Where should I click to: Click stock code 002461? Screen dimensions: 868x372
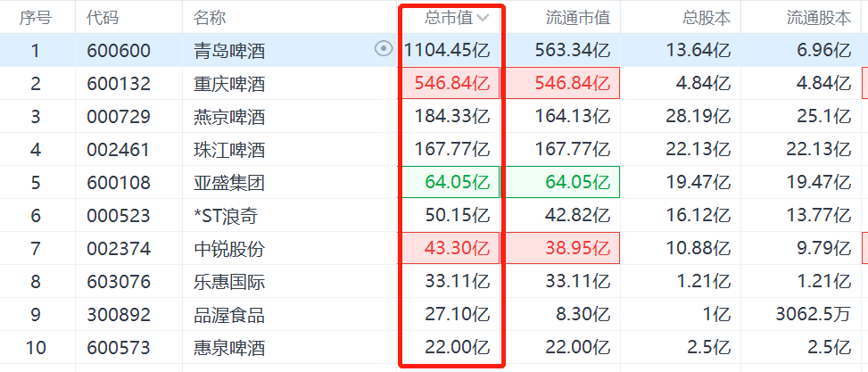click(119, 150)
